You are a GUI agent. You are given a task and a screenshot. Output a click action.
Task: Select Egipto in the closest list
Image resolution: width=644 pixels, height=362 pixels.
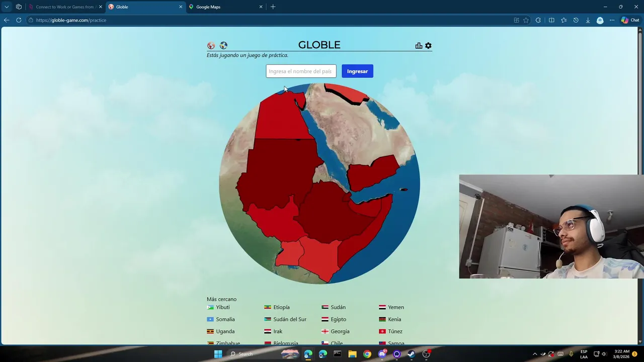pos(334,319)
